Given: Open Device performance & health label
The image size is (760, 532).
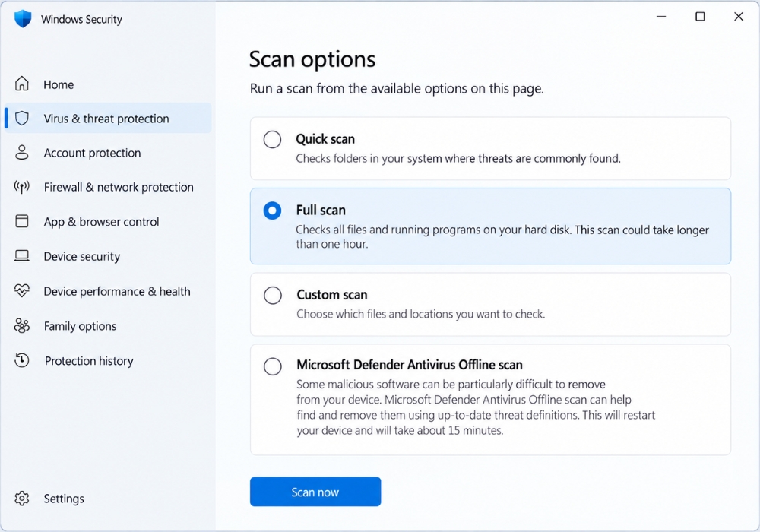Looking at the screenshot, I should (117, 291).
